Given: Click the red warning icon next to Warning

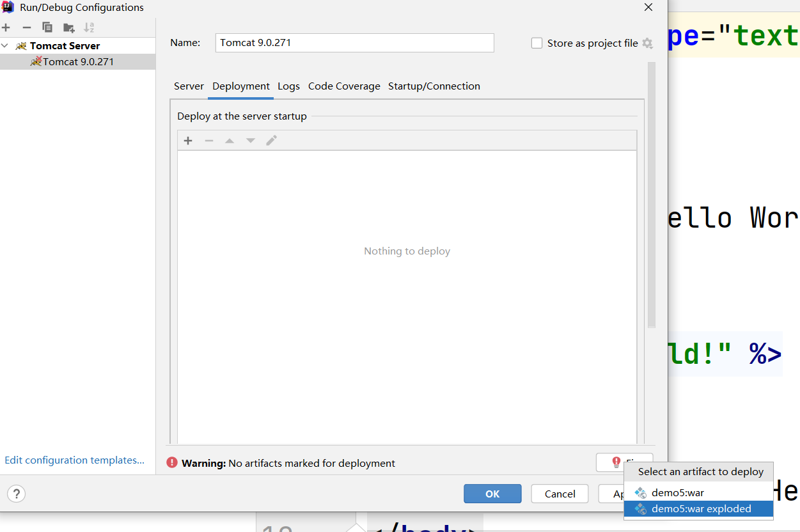Looking at the screenshot, I should coord(171,463).
